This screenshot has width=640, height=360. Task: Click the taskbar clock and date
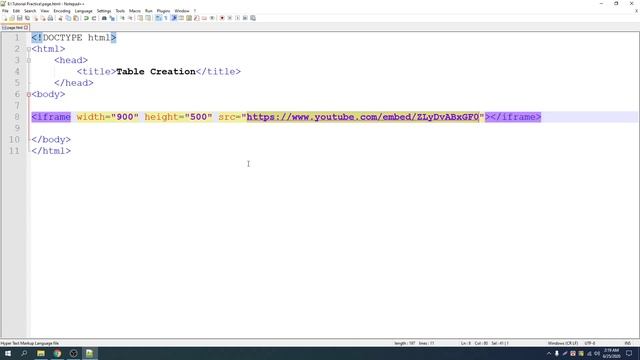click(x=611, y=353)
